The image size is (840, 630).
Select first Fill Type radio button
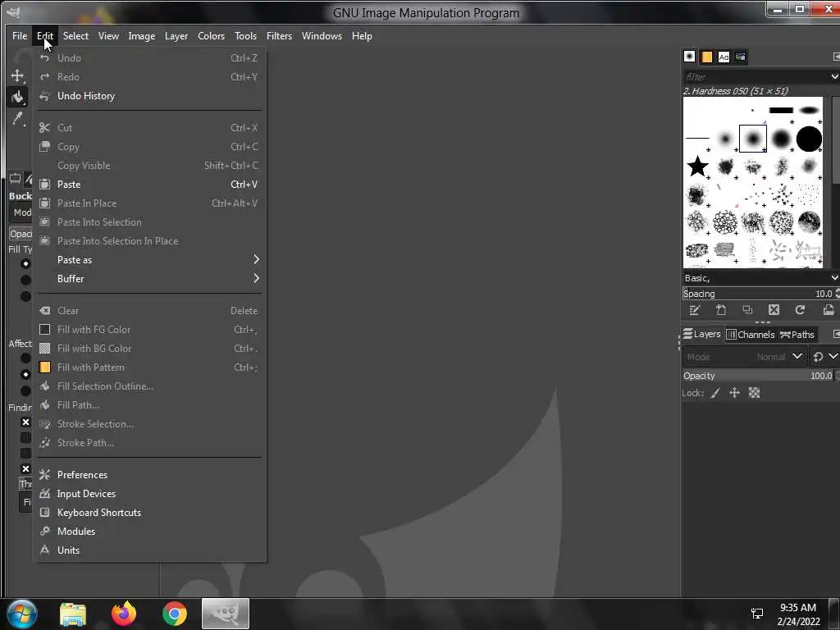tap(25, 263)
